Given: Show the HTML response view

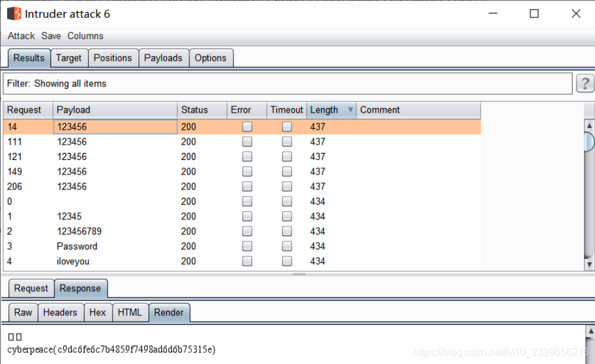Looking at the screenshot, I should [x=130, y=312].
